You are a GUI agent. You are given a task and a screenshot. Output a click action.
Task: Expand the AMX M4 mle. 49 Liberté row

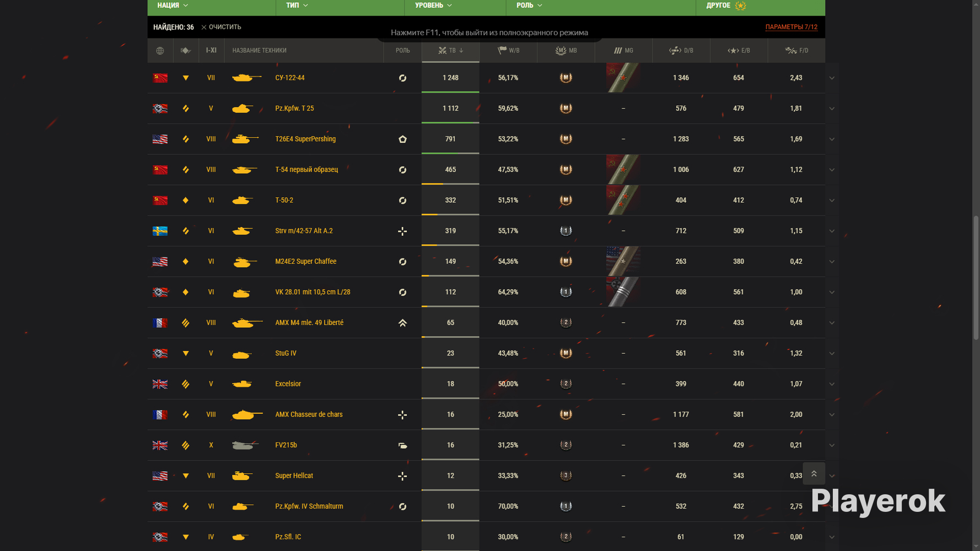pos(832,323)
